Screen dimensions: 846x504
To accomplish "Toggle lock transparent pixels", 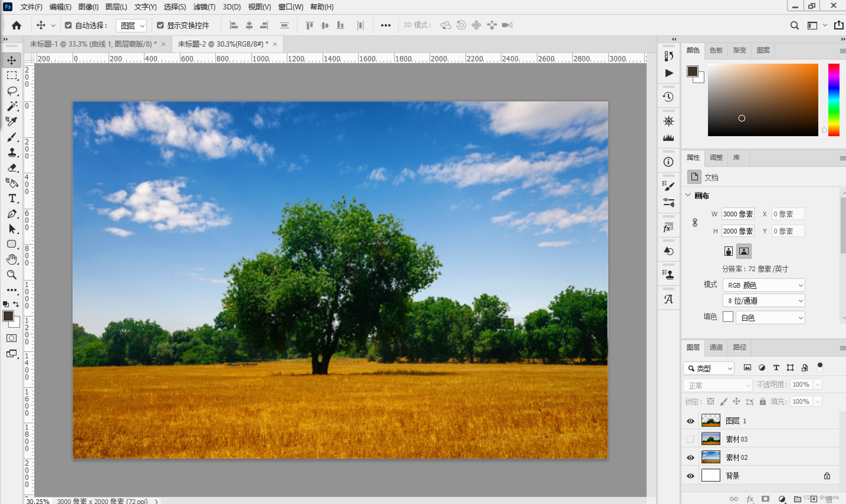I will pos(711,402).
